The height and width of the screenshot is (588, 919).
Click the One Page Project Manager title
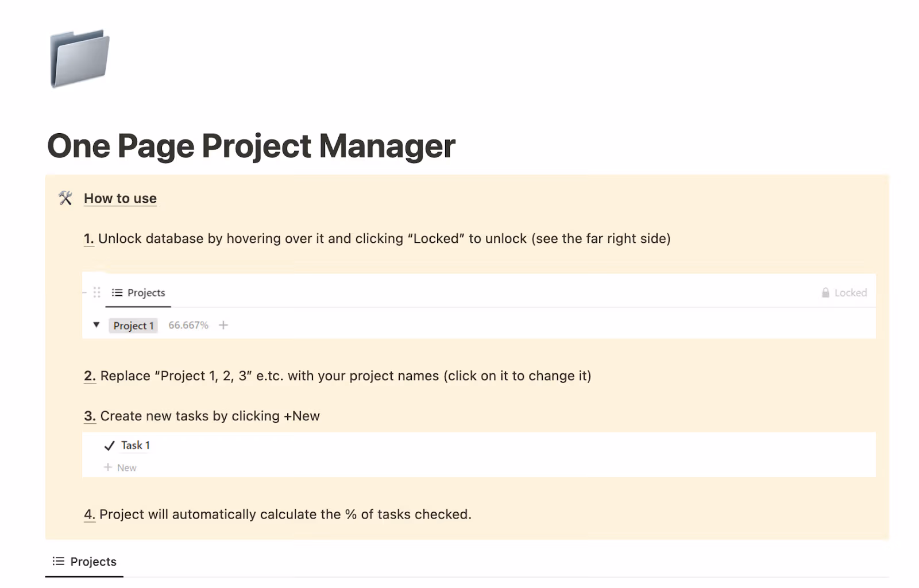click(x=251, y=146)
